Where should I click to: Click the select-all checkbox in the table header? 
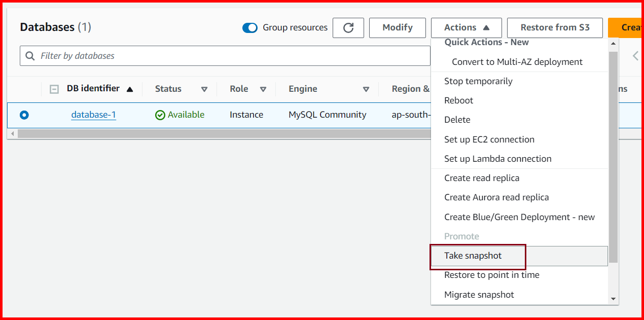tap(54, 88)
